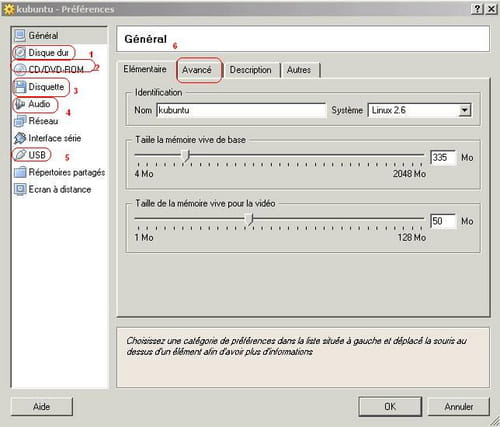Choose the USB plug icon

tap(20, 155)
